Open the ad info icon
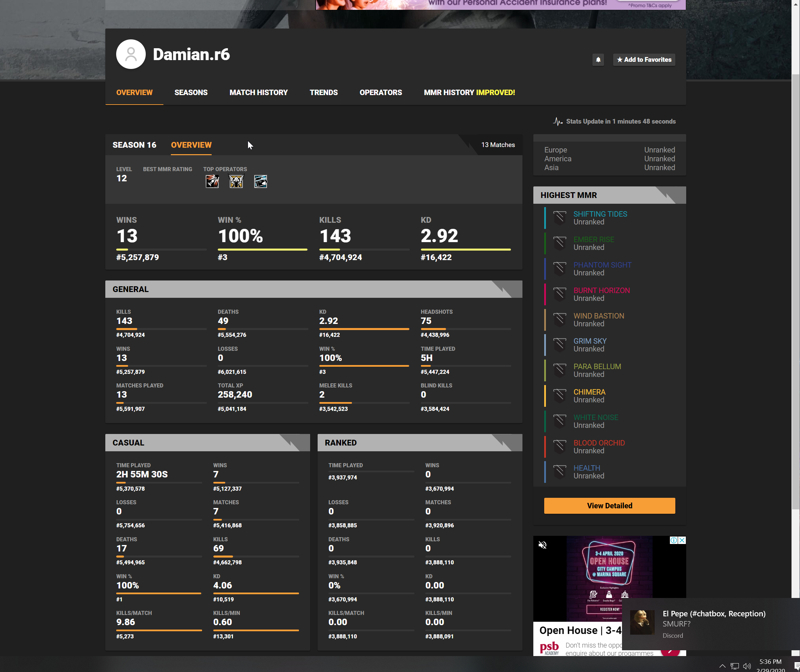The width and height of the screenshot is (800, 672). [x=674, y=540]
